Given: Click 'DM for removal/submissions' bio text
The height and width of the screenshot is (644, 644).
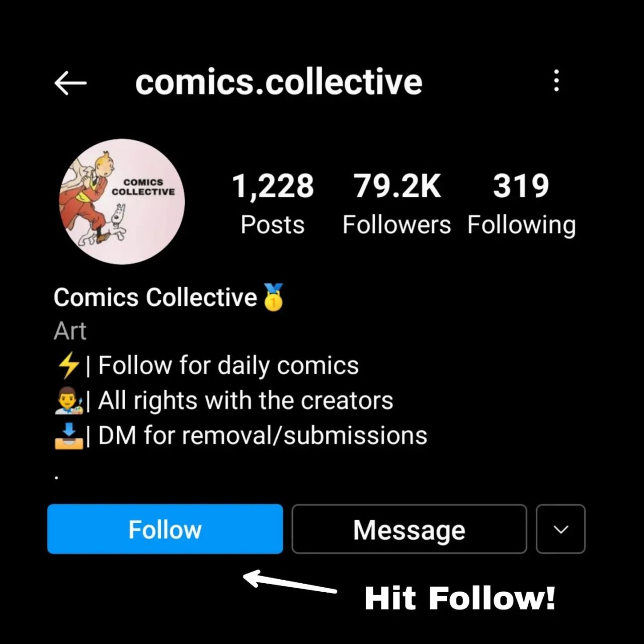Looking at the screenshot, I should pyautogui.click(x=262, y=436).
